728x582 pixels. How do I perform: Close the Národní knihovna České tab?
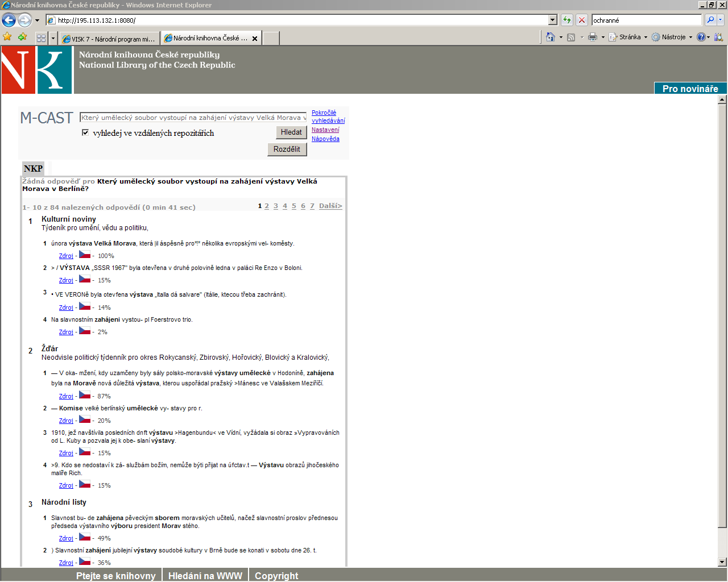point(255,39)
